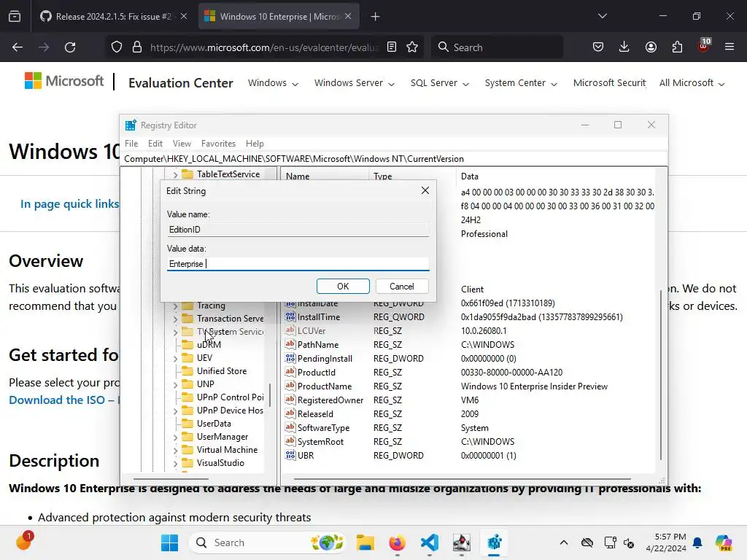Open Registry Editor Edit menu
The image size is (747, 560).
155,144
